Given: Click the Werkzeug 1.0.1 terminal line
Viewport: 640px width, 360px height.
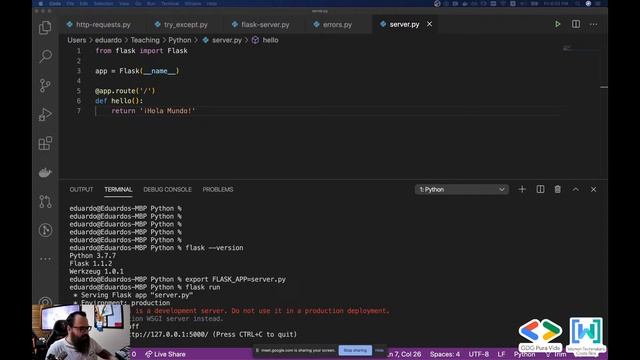Looking at the screenshot, I should tap(96, 271).
